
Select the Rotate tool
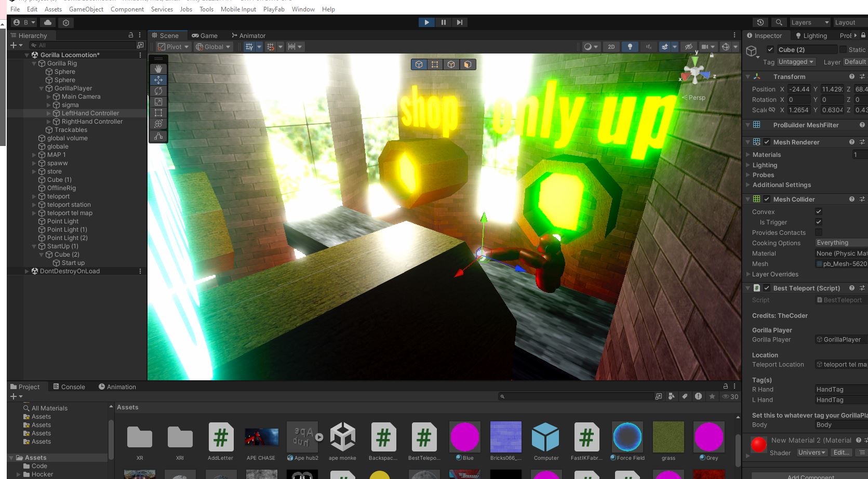(158, 90)
